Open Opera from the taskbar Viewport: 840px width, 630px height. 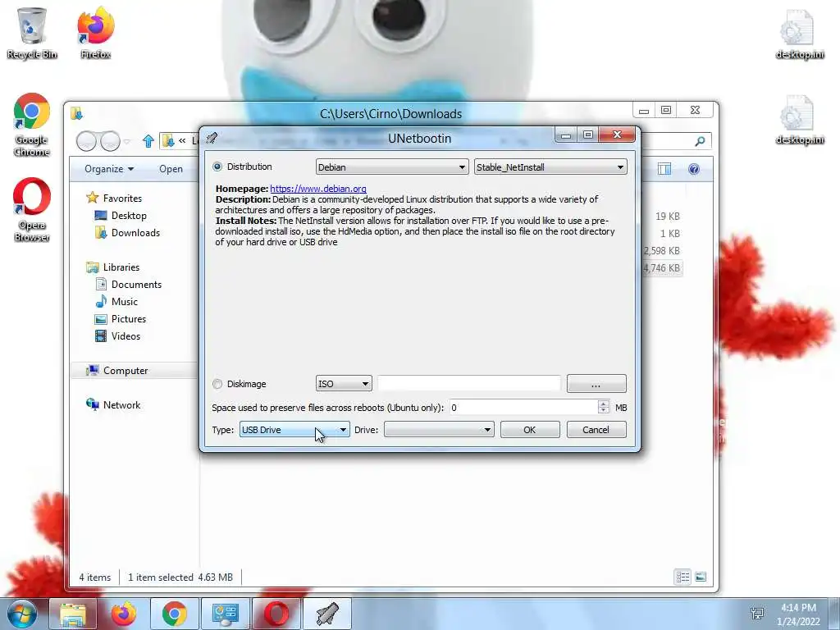276,614
